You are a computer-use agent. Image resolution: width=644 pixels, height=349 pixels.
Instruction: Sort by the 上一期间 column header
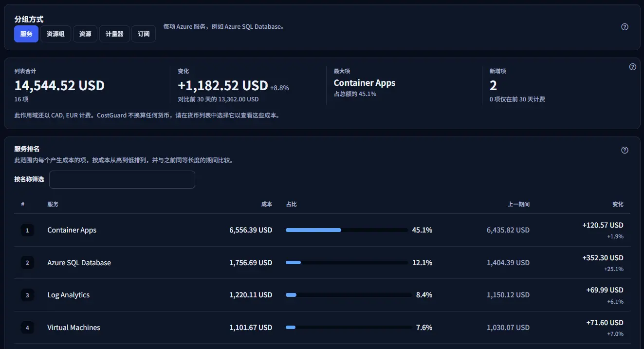[518, 204]
